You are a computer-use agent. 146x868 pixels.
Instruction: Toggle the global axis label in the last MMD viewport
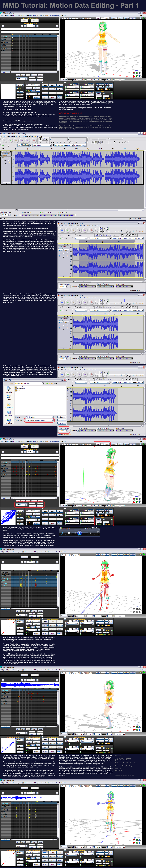pyautogui.click(x=137, y=838)
